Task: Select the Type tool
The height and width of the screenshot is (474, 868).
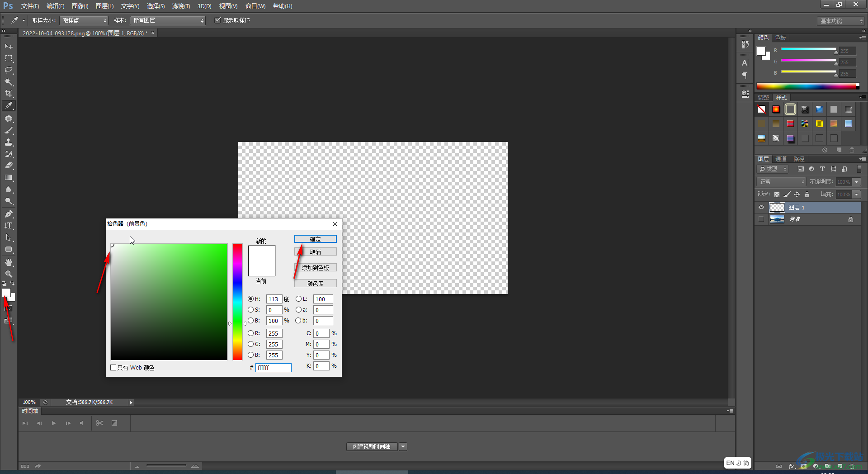Action: coord(9,226)
